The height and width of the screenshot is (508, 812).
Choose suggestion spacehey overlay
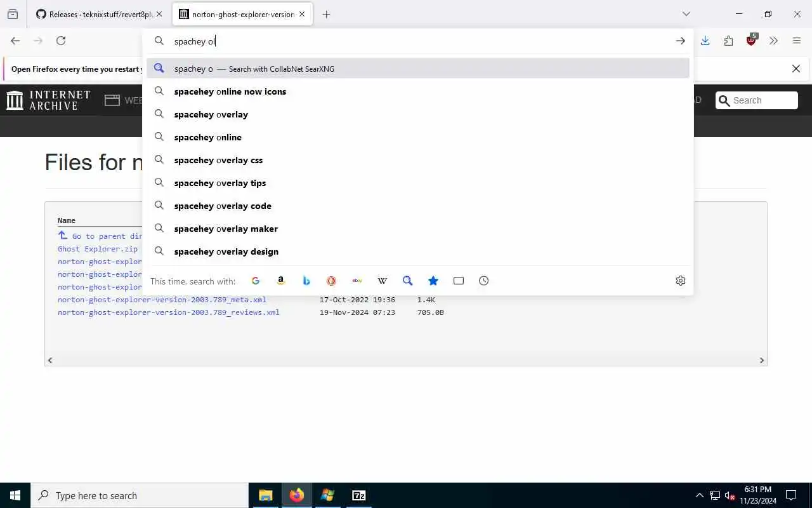click(418, 114)
